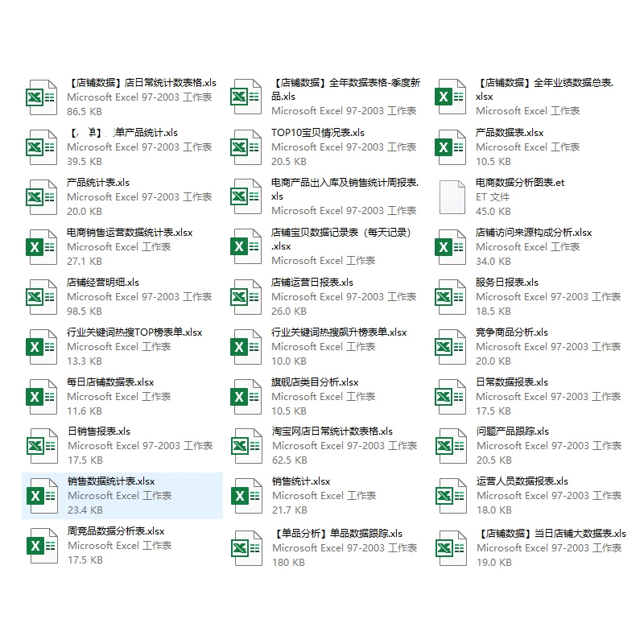The image size is (644, 644).
Task: Click the file name 电商数据分析图表.et
Action: click(520, 183)
